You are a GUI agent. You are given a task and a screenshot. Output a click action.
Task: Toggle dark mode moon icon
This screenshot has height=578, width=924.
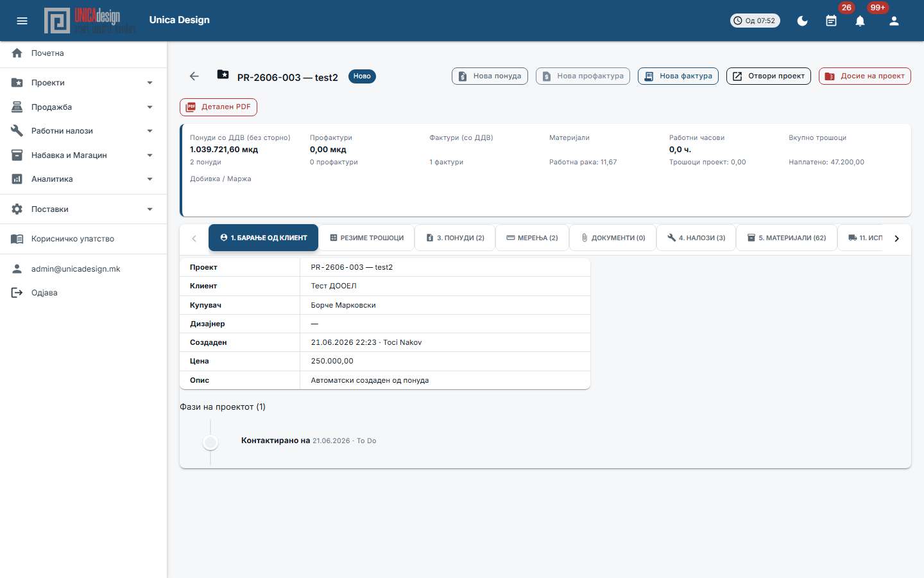[802, 21]
